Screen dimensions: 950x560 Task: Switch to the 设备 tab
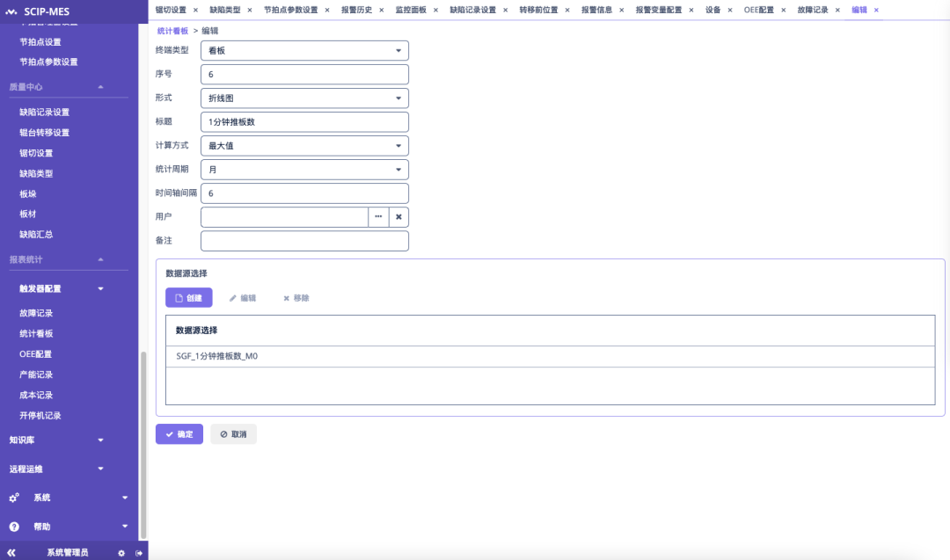713,11
